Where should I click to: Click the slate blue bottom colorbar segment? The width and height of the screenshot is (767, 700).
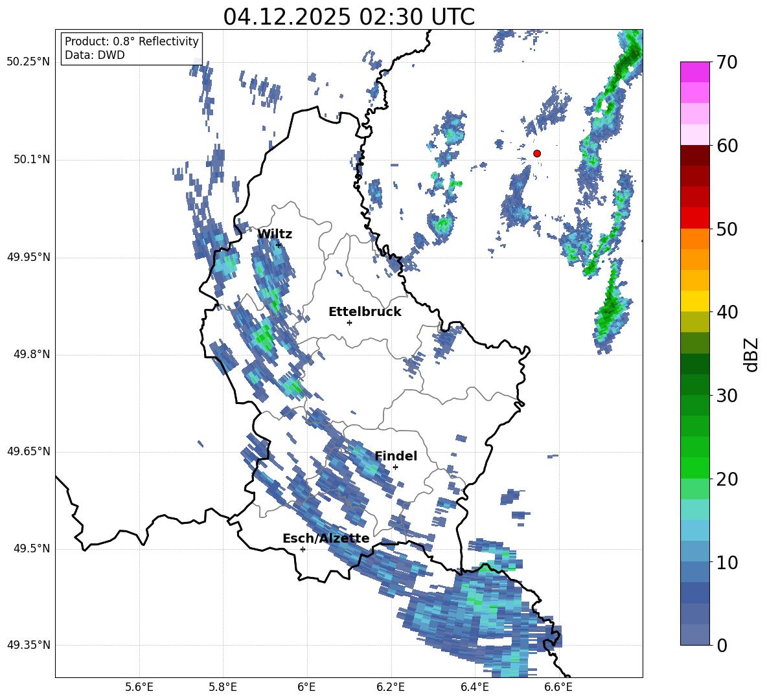pos(695,635)
